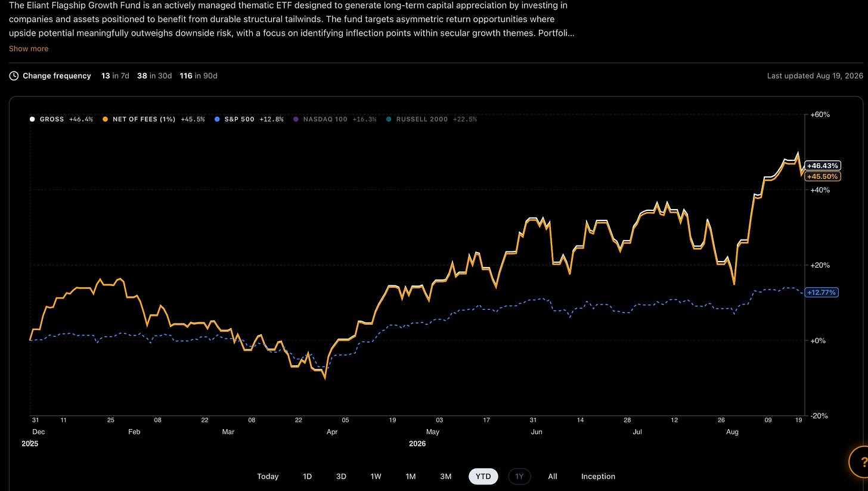Click the +60% y-axis label
Screen dimensions: 868x491
820,114
